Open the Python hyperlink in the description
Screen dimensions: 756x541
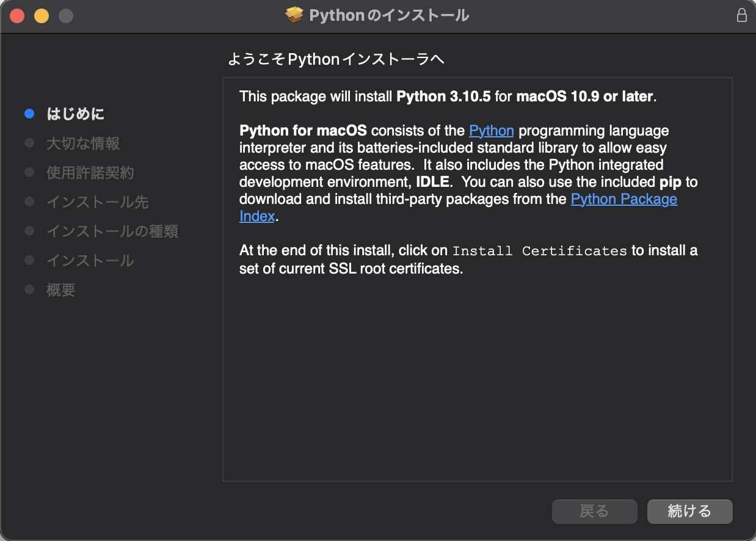(492, 131)
